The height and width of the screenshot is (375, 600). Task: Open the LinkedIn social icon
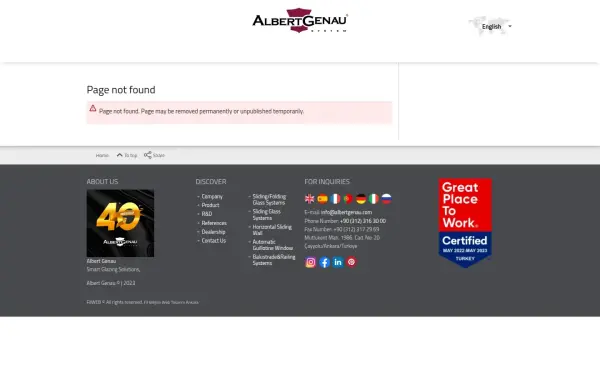(338, 262)
